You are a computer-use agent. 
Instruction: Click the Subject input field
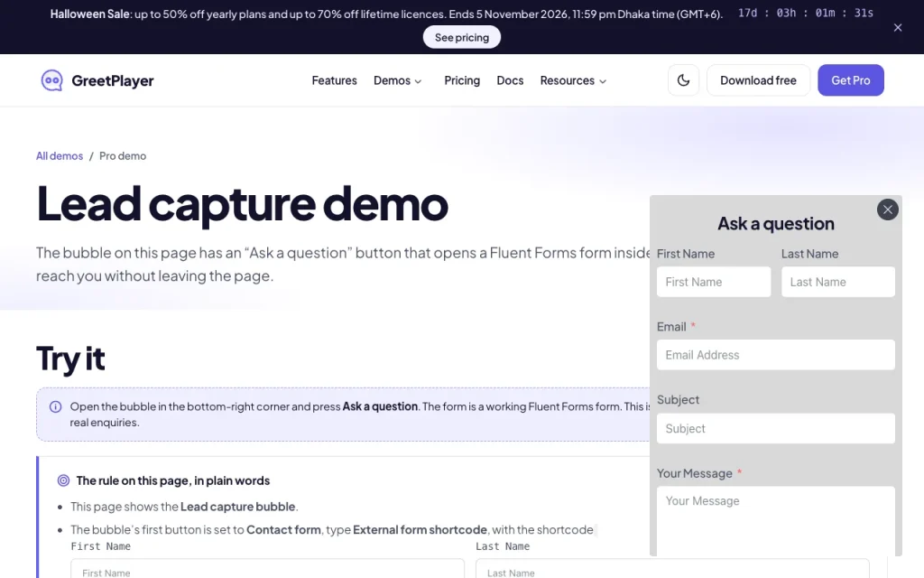[x=775, y=428]
